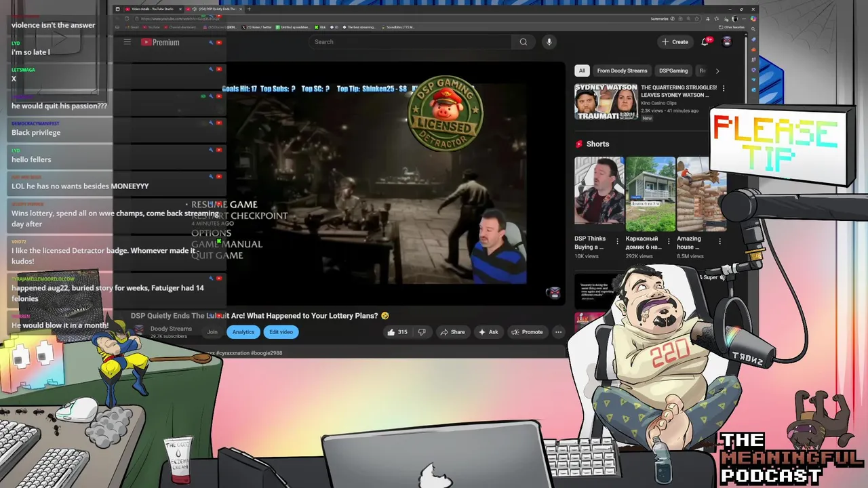
Task: Open Doody Streams channel name
Action: click(171, 329)
